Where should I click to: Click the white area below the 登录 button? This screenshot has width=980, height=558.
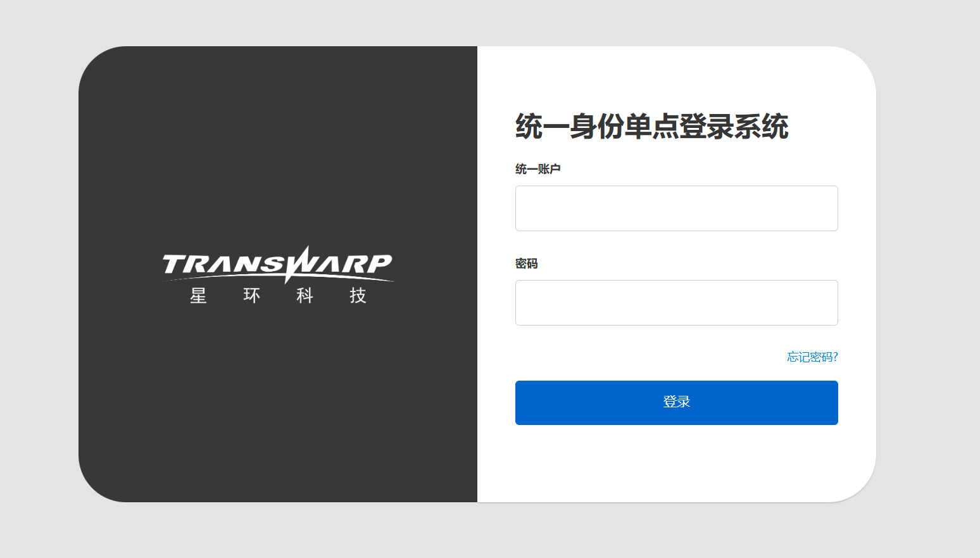(x=676, y=462)
